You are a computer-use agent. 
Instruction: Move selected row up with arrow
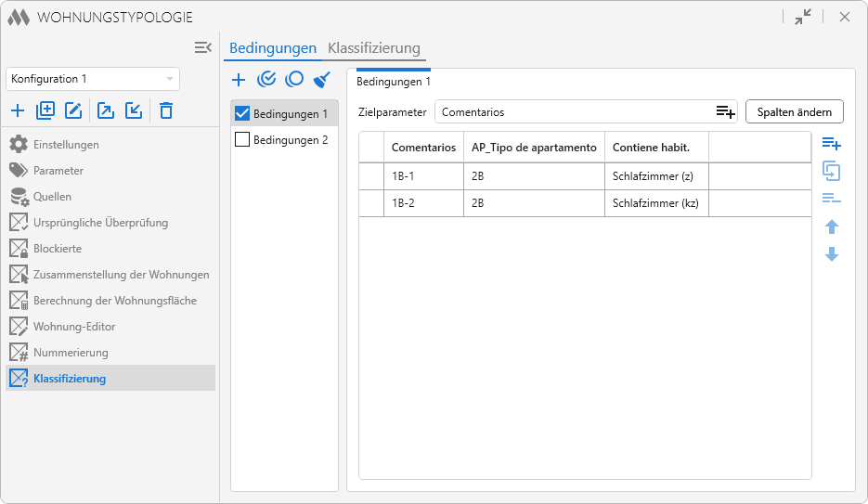click(832, 227)
